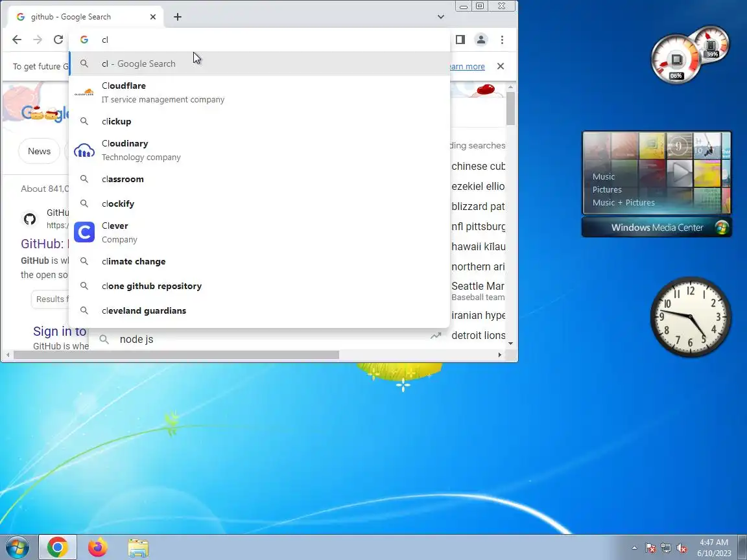Open Windows Media Center gadget bar
Screen dimensions: 747x560
[657, 227]
